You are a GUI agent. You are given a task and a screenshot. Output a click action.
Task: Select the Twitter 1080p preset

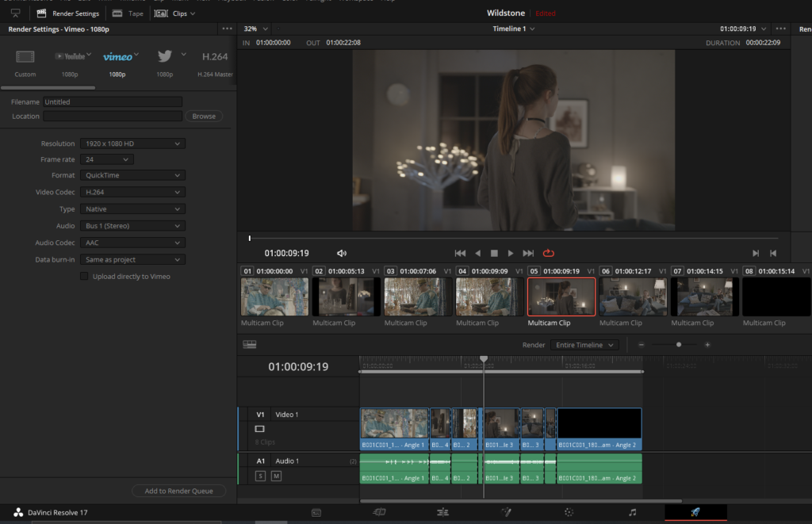point(165,63)
